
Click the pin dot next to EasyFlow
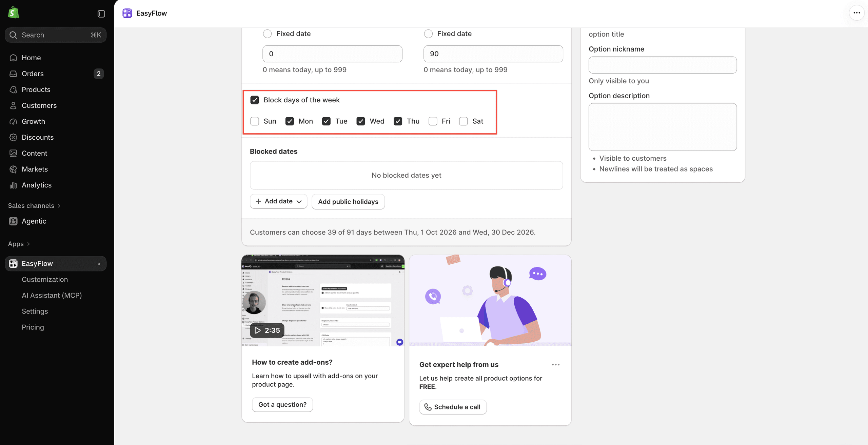tap(99, 264)
